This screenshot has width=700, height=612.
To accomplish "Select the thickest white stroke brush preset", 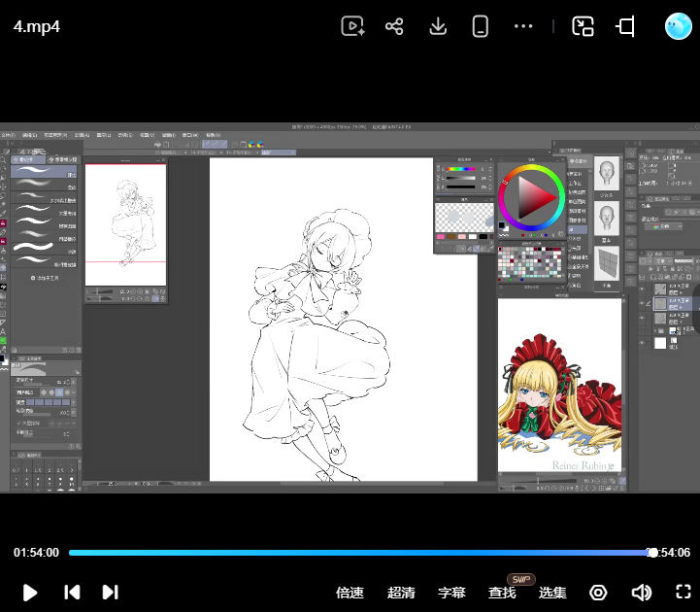I will click(45, 248).
